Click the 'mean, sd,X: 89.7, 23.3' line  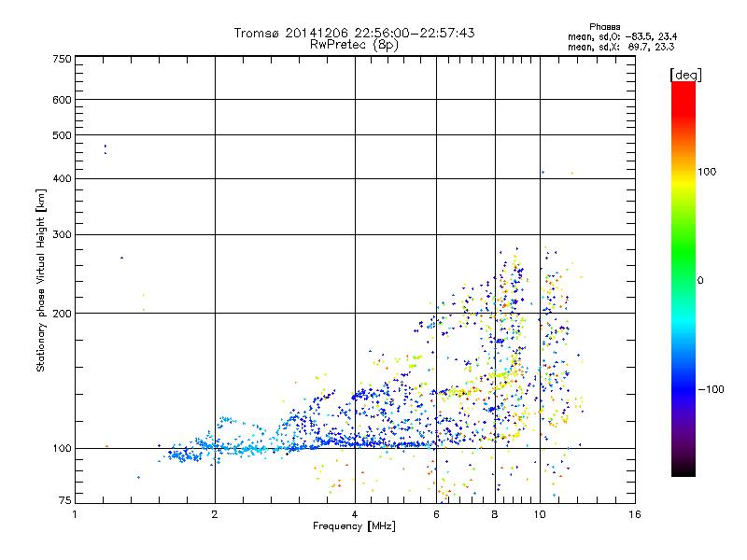pos(621,47)
